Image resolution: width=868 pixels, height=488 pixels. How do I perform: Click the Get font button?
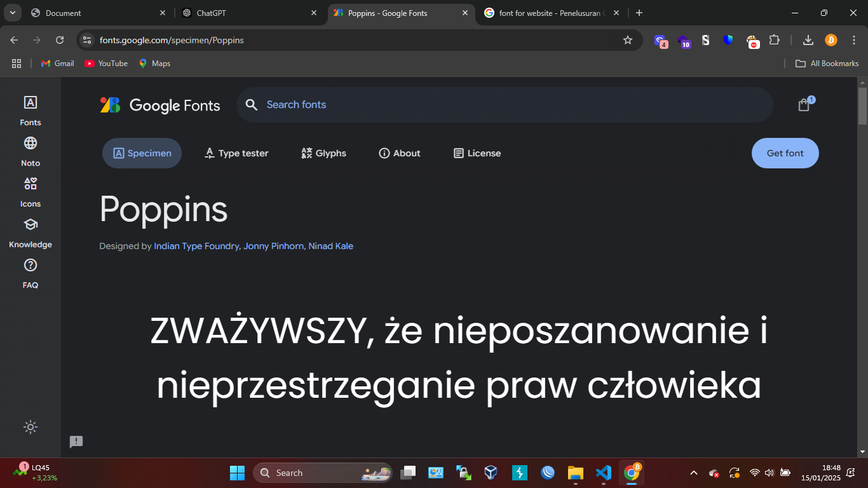(785, 153)
